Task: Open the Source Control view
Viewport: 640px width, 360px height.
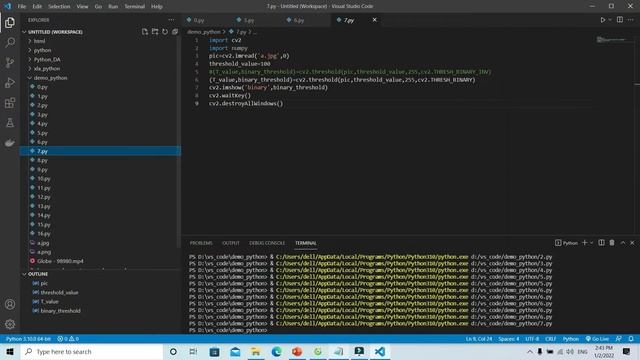Action: (10, 62)
